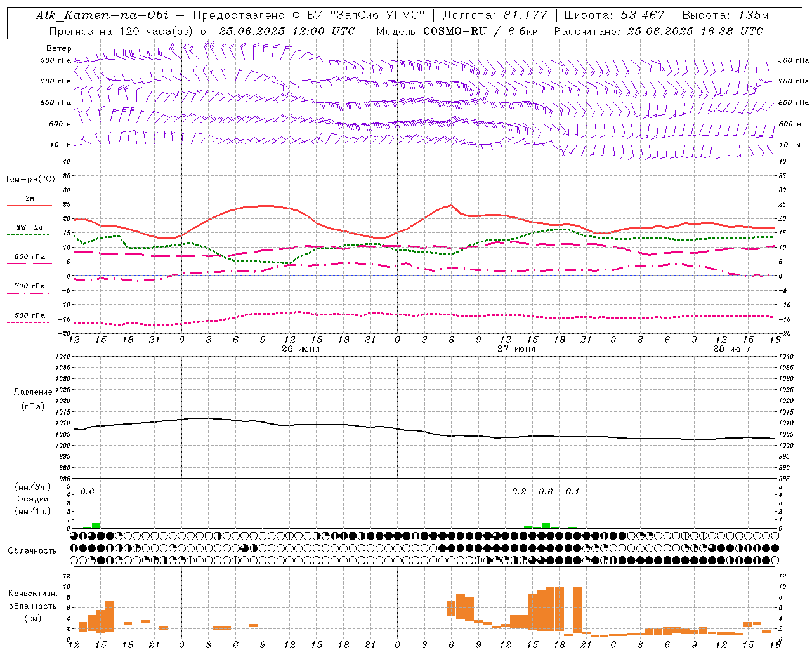812x650 pixels.
Task: Click the "(гПа)" pressure unit label
Action: [x=32, y=406]
